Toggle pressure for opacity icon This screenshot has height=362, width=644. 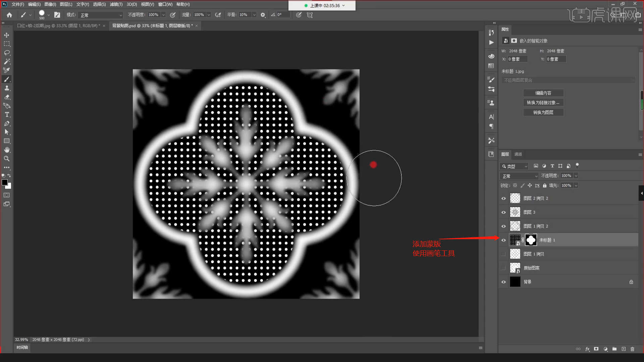tap(173, 15)
